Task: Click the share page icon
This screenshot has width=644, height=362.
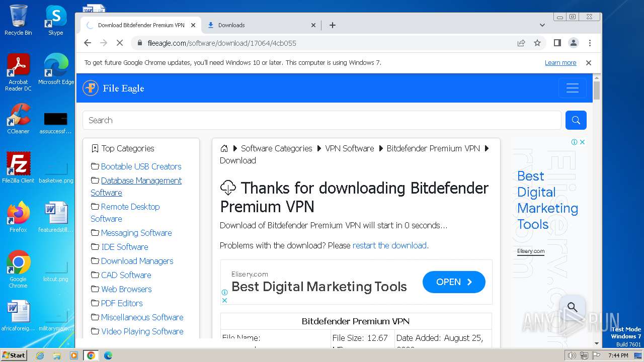Action: (521, 43)
